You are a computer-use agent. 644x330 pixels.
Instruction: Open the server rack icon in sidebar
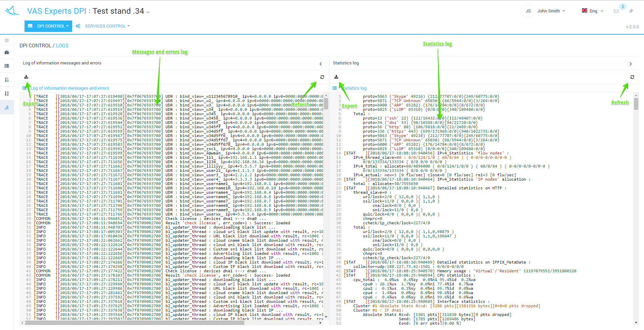[x=7, y=66]
